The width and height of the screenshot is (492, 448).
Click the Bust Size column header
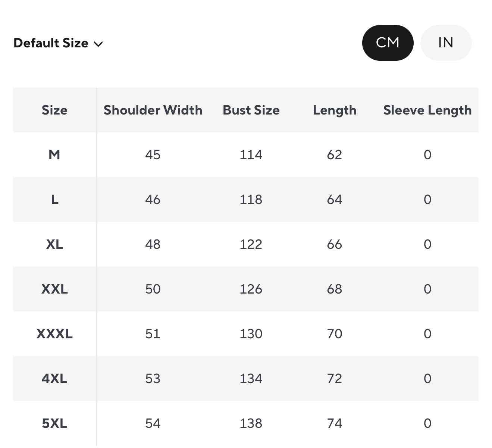coord(251,110)
